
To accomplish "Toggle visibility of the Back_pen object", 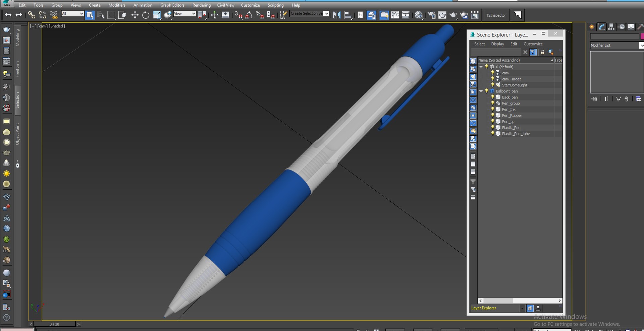I will click(x=492, y=97).
